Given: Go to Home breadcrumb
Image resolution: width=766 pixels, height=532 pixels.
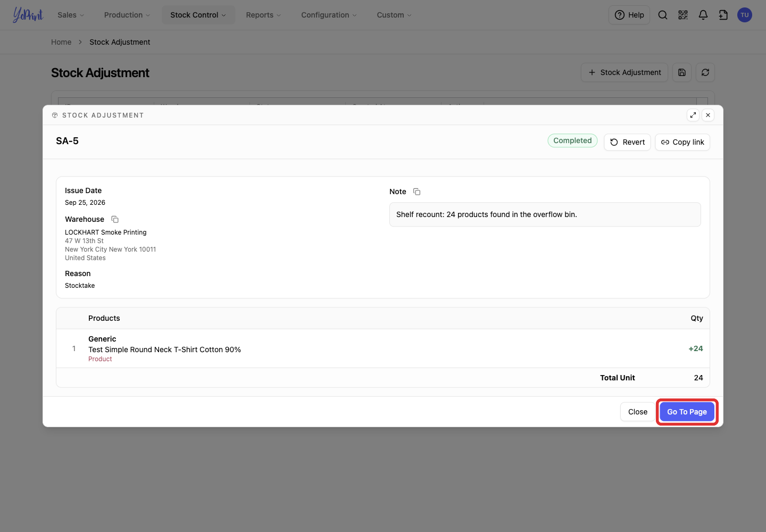Looking at the screenshot, I should pyautogui.click(x=61, y=42).
